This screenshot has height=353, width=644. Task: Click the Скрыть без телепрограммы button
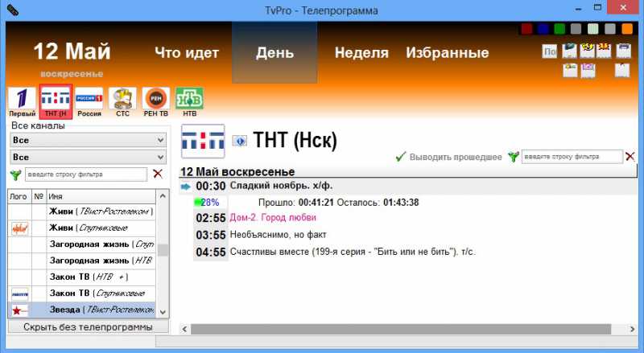tap(88, 327)
